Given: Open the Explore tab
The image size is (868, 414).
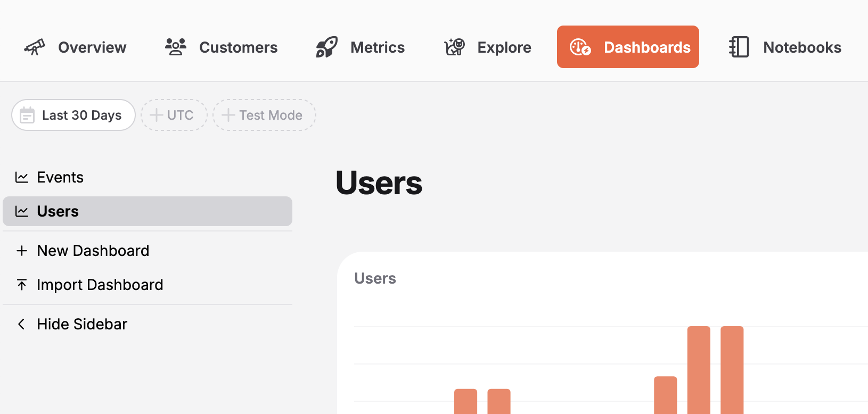Looking at the screenshot, I should tap(488, 47).
